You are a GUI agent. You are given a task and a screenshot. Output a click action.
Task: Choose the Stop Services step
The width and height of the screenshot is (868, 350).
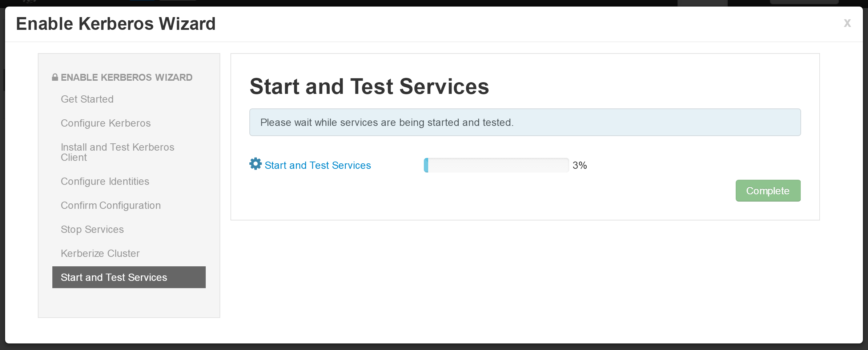click(x=92, y=229)
